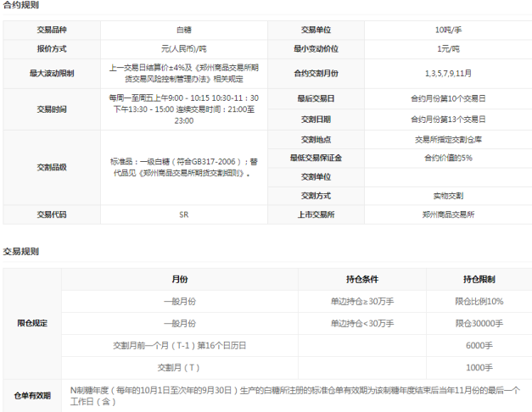Select the 交易时间 row label
The width and height of the screenshot is (532, 412).
click(x=51, y=109)
